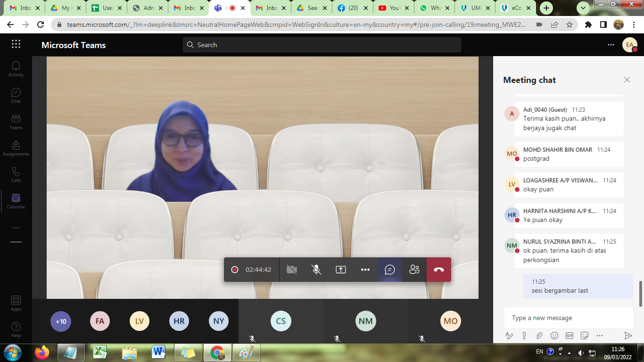Open Help in the Teams sidebar
644x362 pixels.
click(x=16, y=330)
